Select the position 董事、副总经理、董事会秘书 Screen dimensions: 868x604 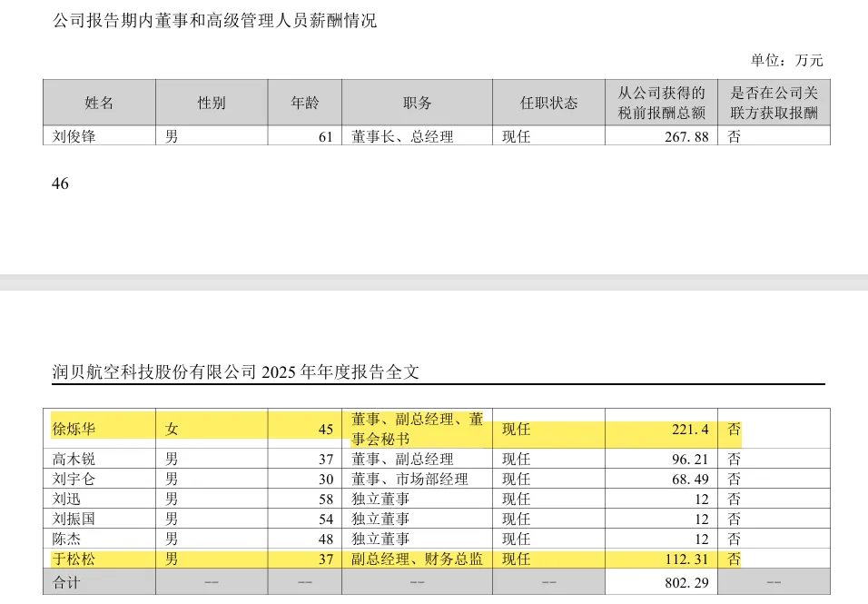pyautogui.click(x=417, y=429)
